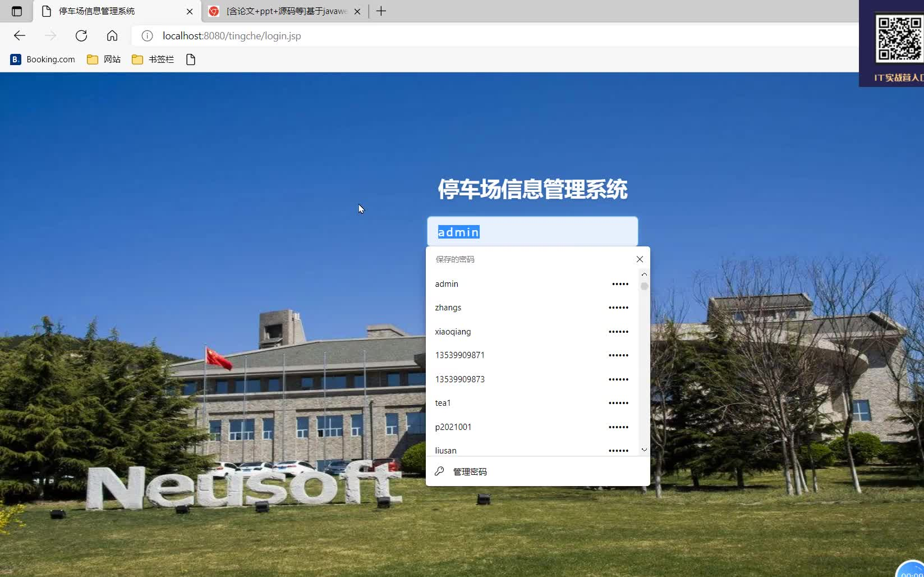
Task: Click the browser back arrow
Action: (x=20, y=36)
